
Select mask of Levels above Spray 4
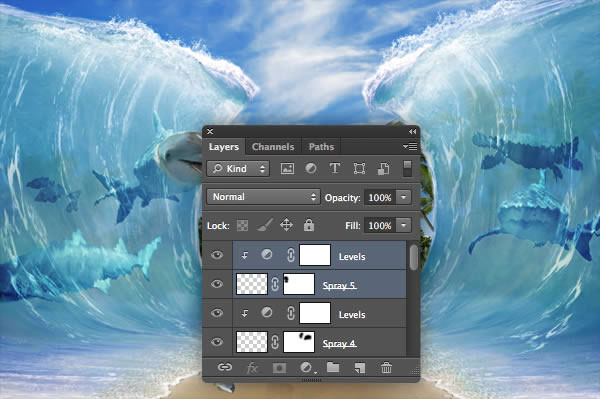[x=315, y=313]
